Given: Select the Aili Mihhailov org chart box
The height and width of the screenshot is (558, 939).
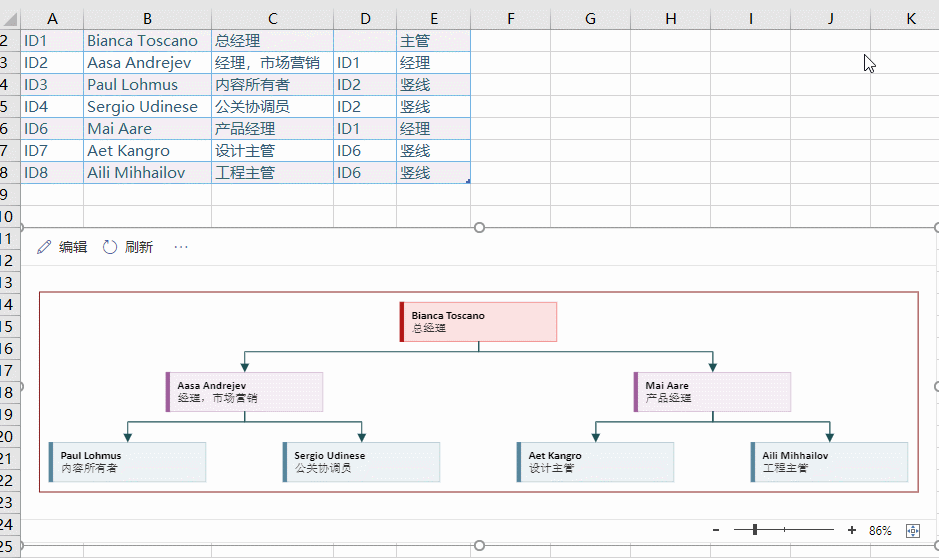Looking at the screenshot, I should coord(829,462).
